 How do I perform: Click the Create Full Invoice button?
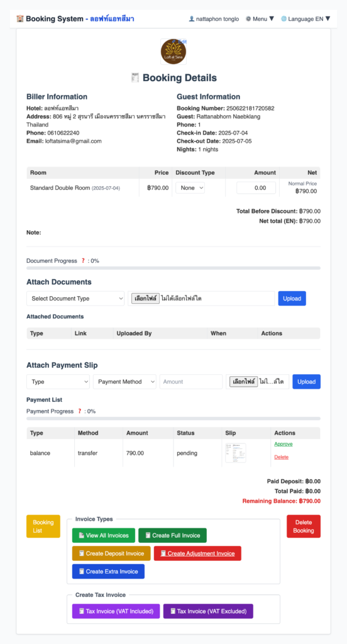point(172,536)
